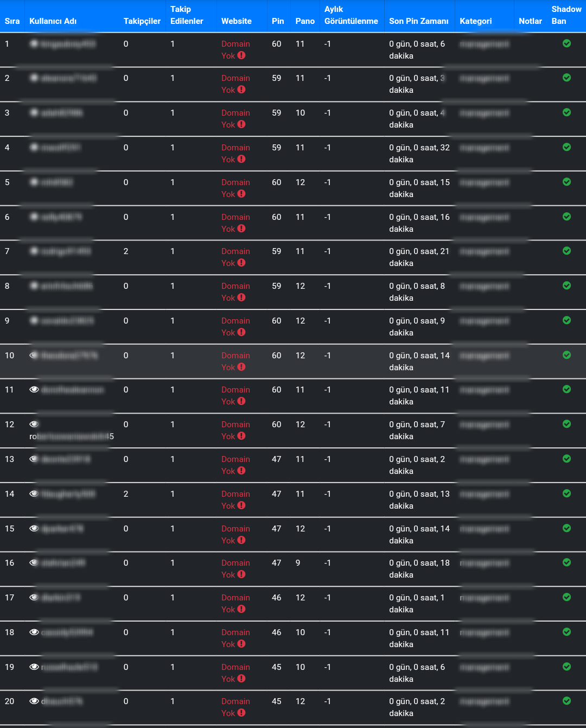Toggle the eye icon in row 11
The height and width of the screenshot is (728, 586).
[34, 389]
